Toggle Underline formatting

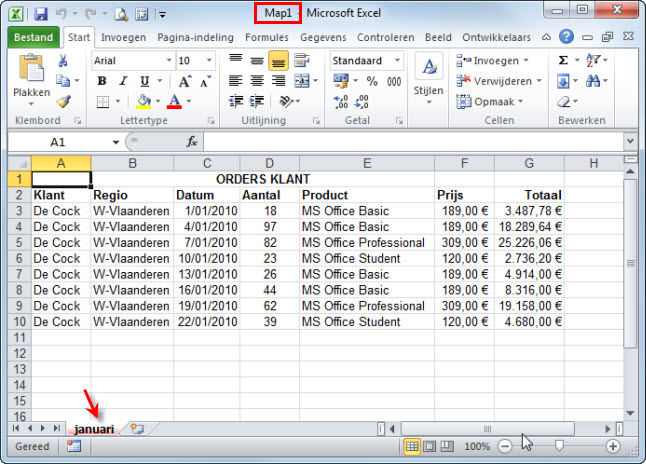tap(144, 81)
